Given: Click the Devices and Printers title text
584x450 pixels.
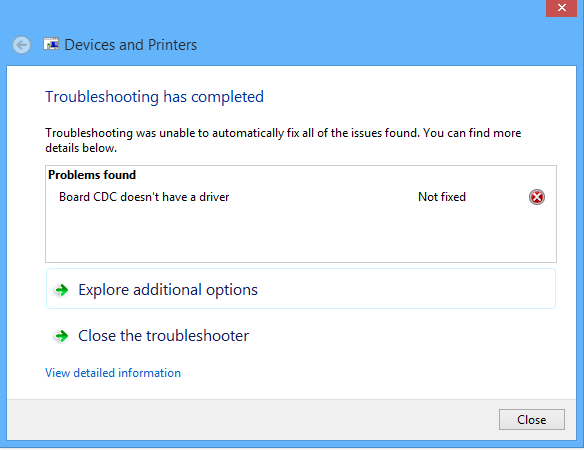Looking at the screenshot, I should coord(130,45).
